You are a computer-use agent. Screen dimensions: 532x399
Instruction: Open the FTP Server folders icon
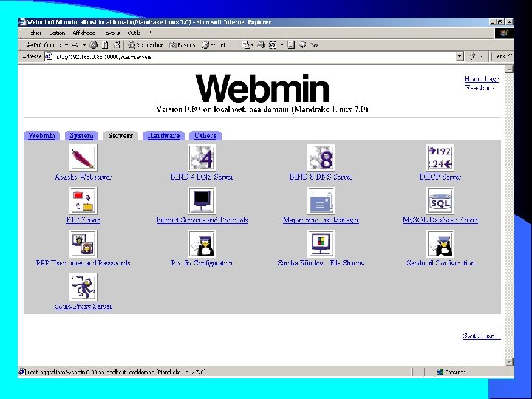pos(83,201)
